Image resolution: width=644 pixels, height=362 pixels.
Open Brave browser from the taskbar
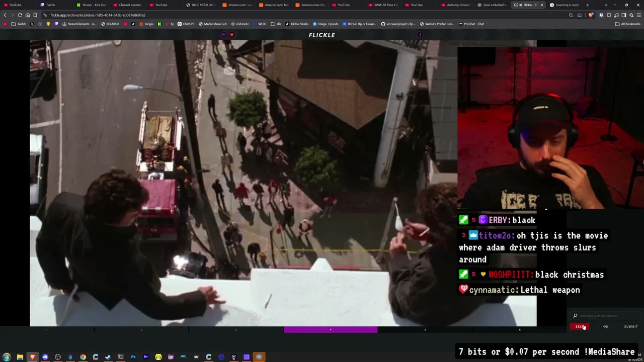pyautogui.click(x=33, y=357)
